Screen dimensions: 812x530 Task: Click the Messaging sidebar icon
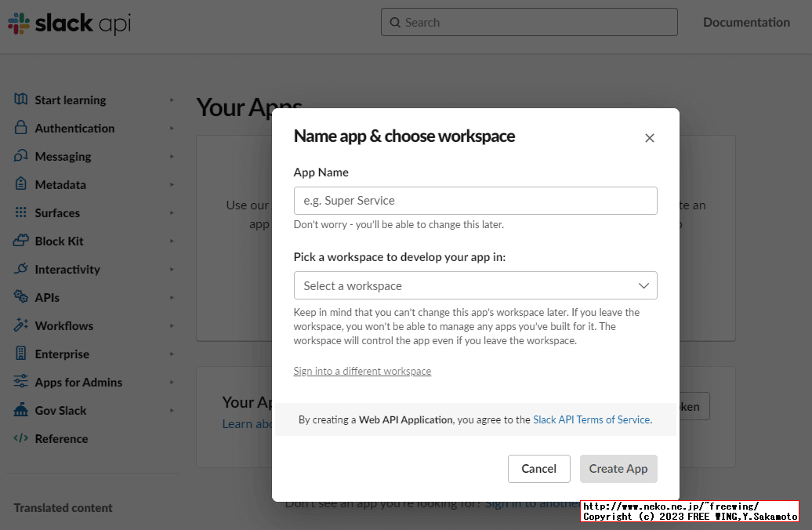coord(21,156)
